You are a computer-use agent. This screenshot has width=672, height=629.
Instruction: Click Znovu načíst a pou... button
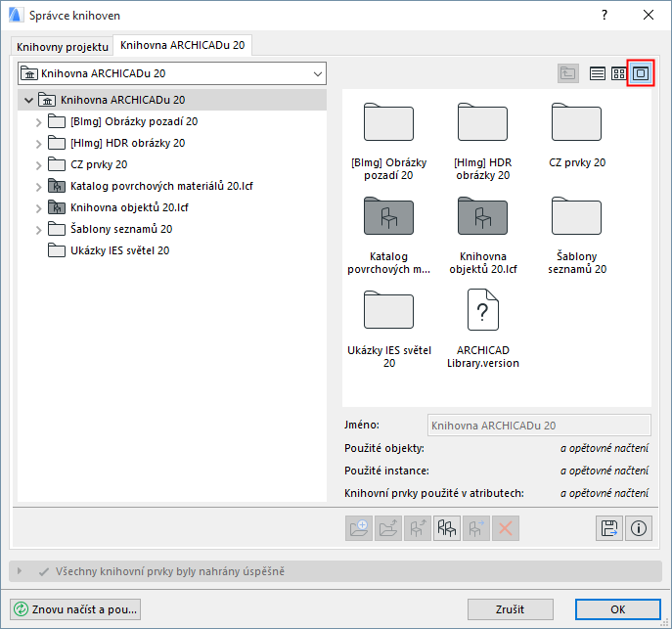pyautogui.click(x=75, y=609)
